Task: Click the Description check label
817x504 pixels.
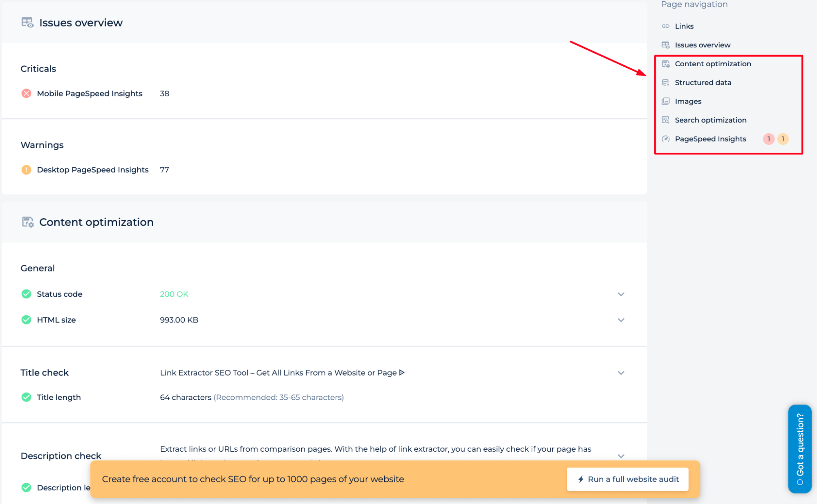Action: [61, 456]
